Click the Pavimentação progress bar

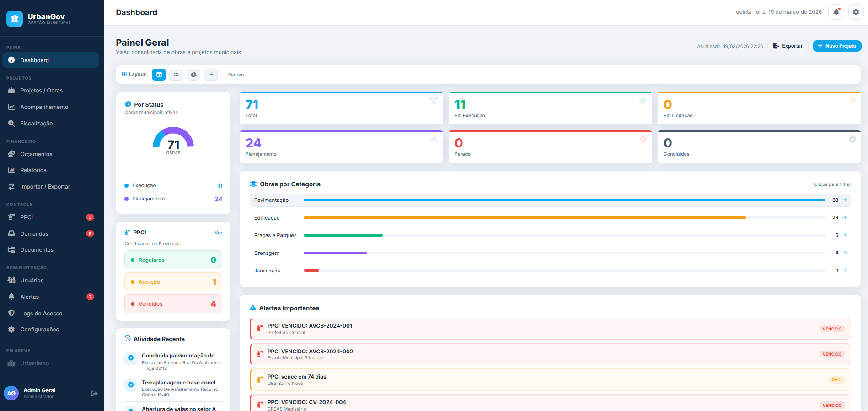564,200
